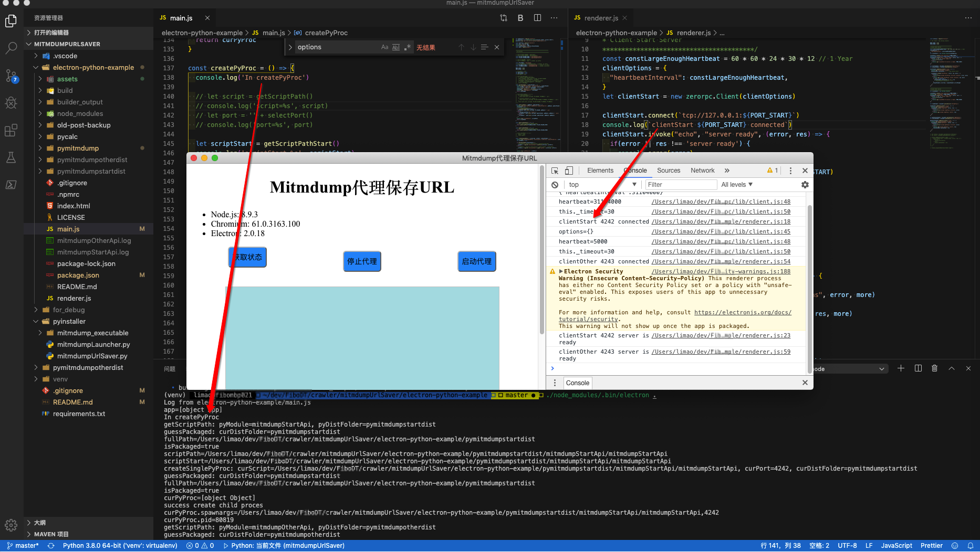Click the DevTools warning count indicator
The width and height of the screenshot is (980, 552).
tap(773, 171)
